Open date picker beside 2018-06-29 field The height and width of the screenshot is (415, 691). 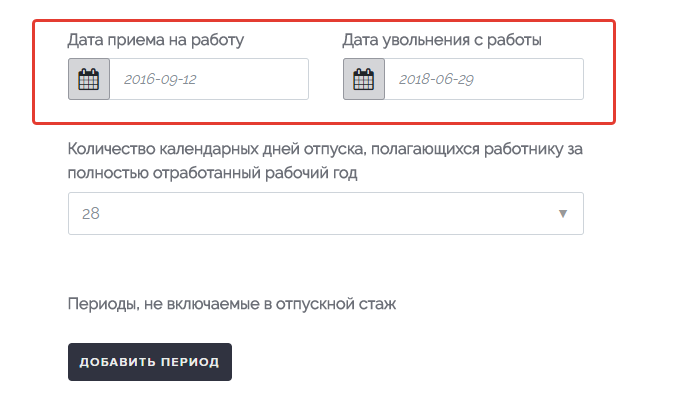coord(364,79)
